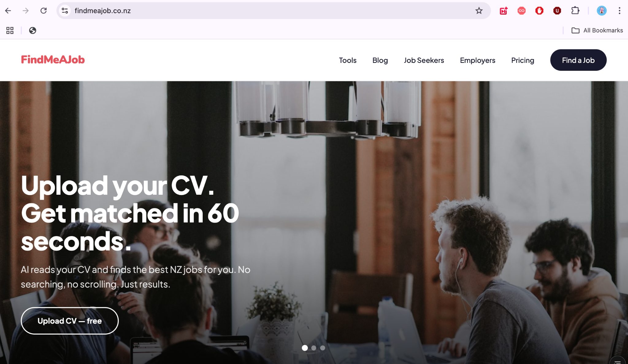The image size is (628, 364).
Task: Open the profile avatar menu
Action: tap(601, 11)
